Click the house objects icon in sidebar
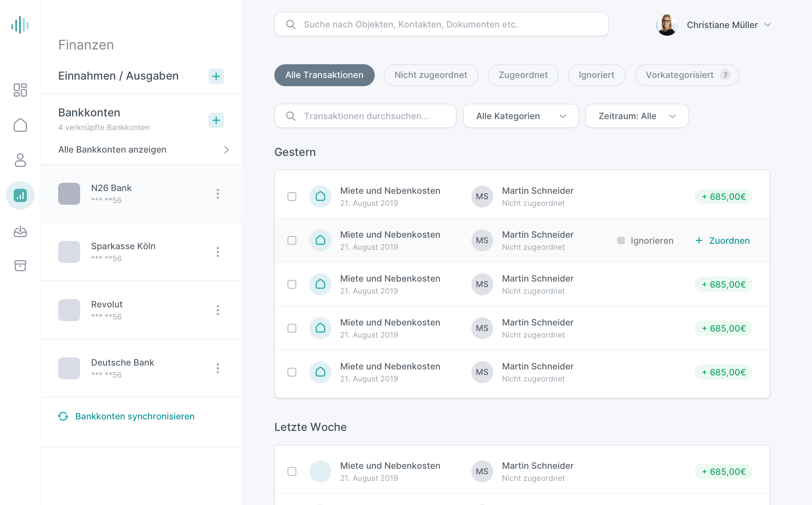Viewport: 812px width, 505px height. 20,125
